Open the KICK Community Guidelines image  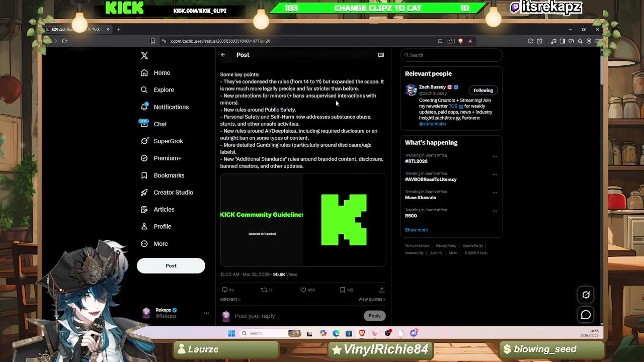coord(303,220)
